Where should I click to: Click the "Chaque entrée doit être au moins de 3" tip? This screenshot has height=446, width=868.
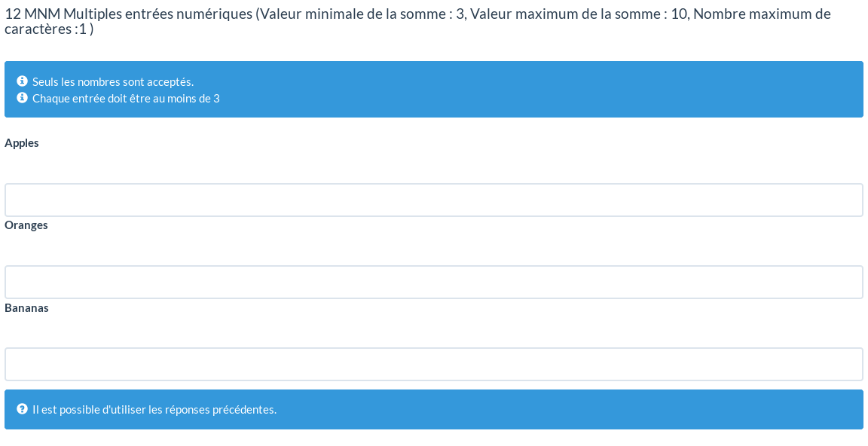point(126,99)
